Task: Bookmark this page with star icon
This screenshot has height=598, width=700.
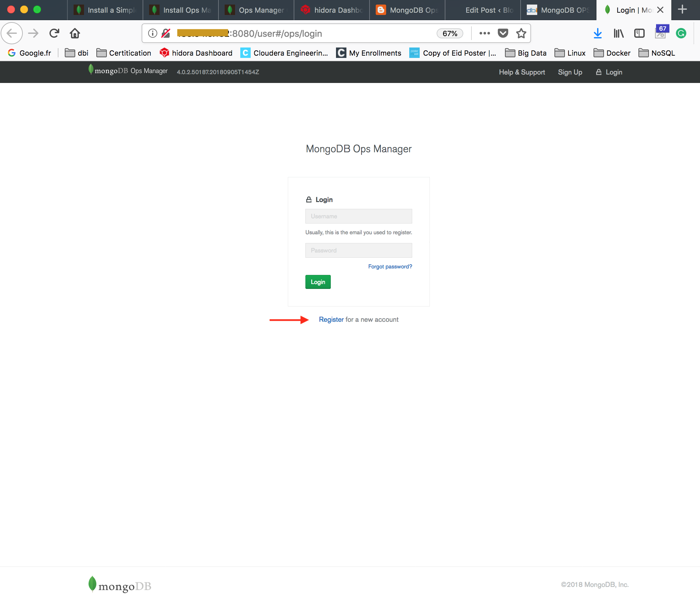Action: tap(521, 33)
